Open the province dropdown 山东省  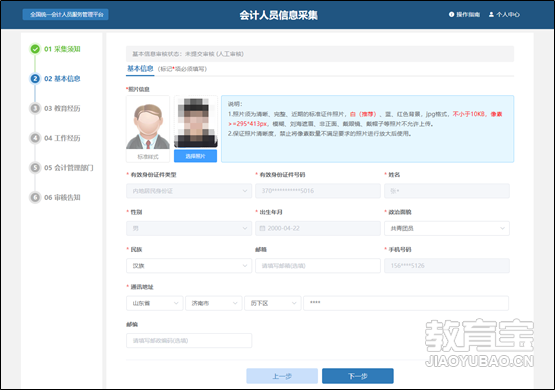[155, 303]
